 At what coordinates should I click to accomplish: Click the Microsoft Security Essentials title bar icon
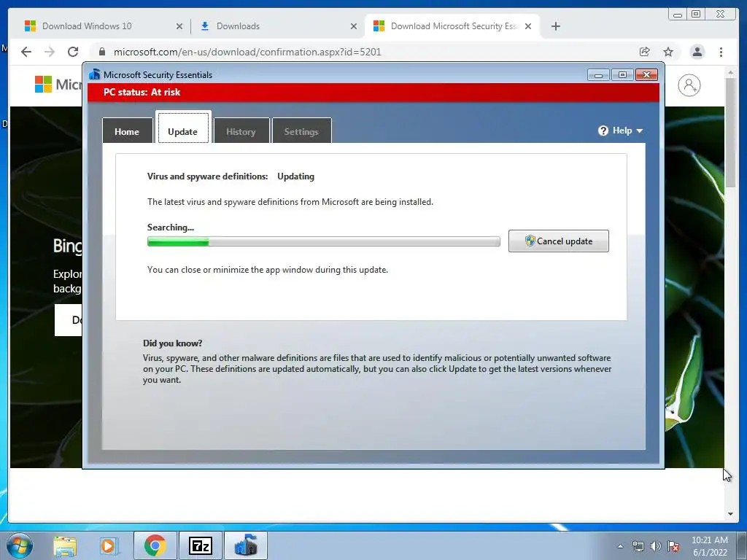(95, 74)
